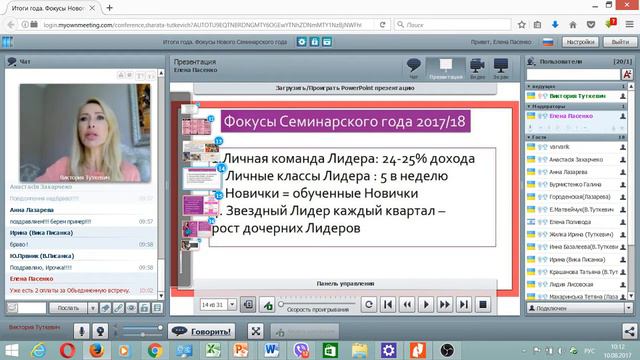
Task: Select slide thumbnail number 13
Action: (201, 151)
